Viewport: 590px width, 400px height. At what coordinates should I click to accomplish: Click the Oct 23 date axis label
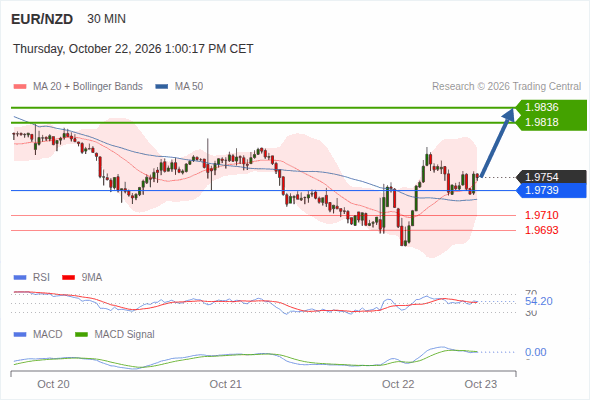(481, 384)
